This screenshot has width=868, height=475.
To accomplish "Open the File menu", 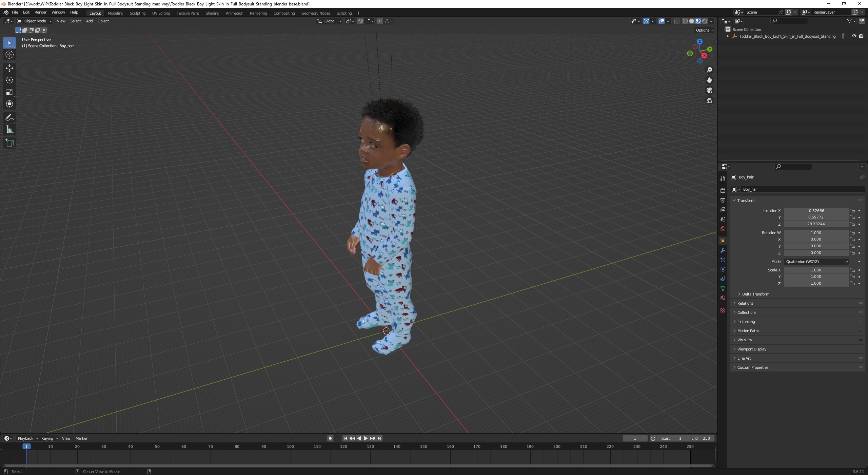I will pos(15,12).
